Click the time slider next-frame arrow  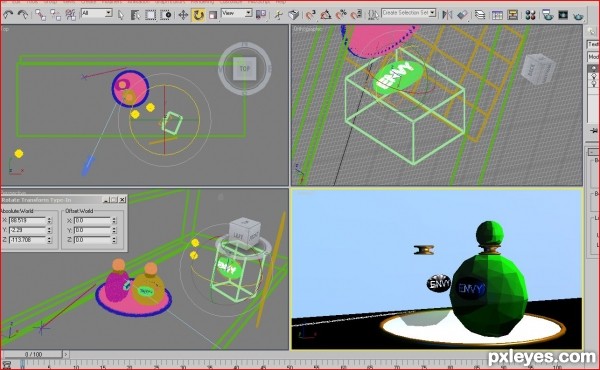pos(66,354)
